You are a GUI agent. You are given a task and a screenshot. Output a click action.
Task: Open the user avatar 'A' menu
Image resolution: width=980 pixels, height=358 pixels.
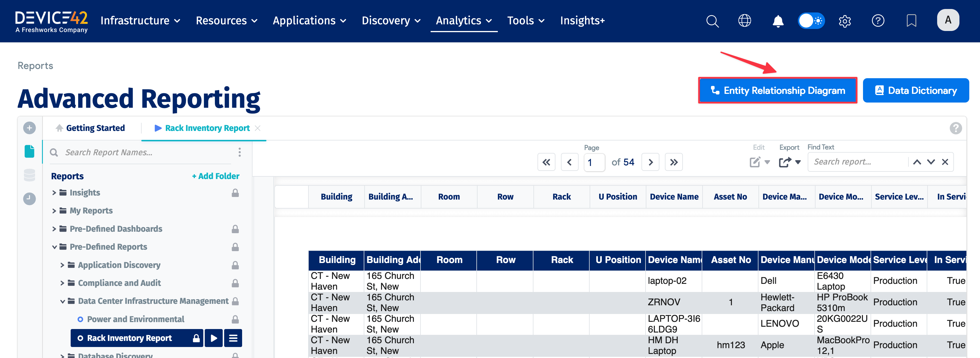(948, 20)
